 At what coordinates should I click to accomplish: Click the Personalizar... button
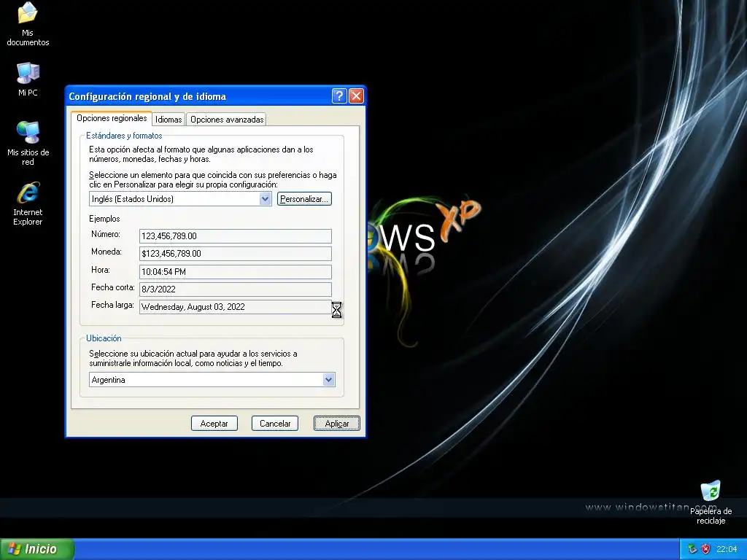[x=304, y=199]
